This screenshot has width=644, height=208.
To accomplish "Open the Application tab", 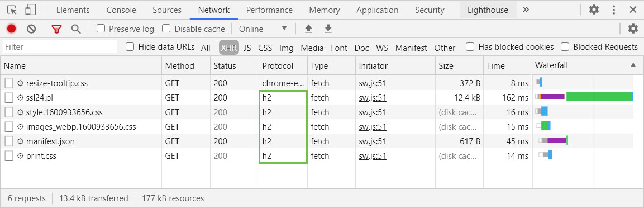I will click(378, 10).
